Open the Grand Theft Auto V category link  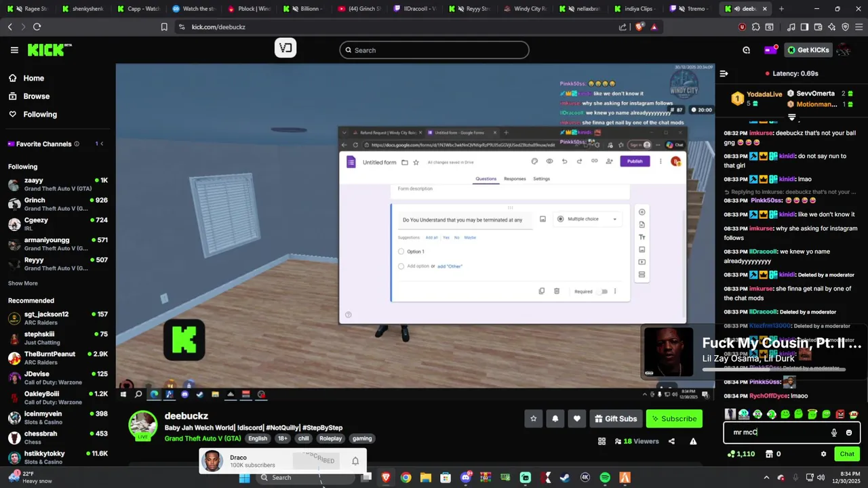203,439
